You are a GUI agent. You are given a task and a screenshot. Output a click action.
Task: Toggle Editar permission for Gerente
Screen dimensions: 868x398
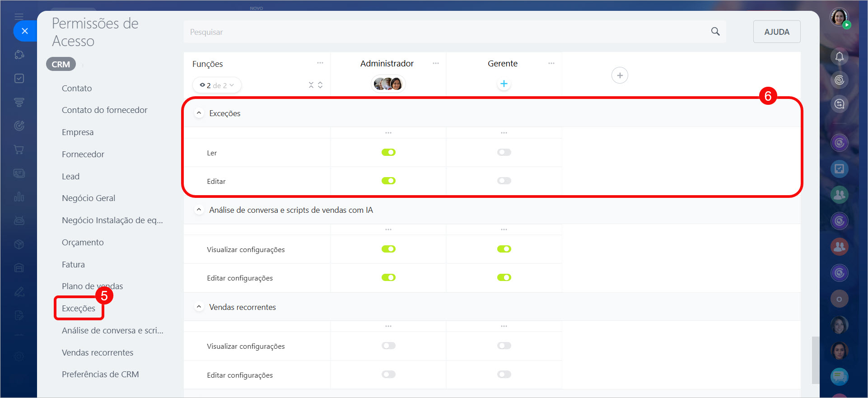click(504, 181)
